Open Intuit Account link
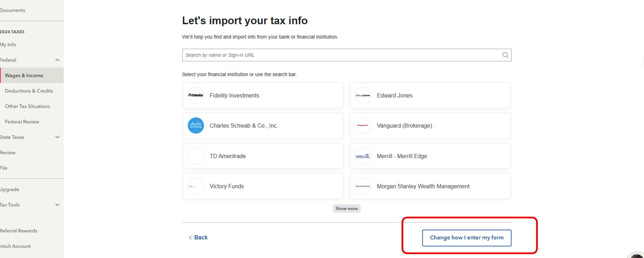The image size is (644, 258). click(x=15, y=246)
